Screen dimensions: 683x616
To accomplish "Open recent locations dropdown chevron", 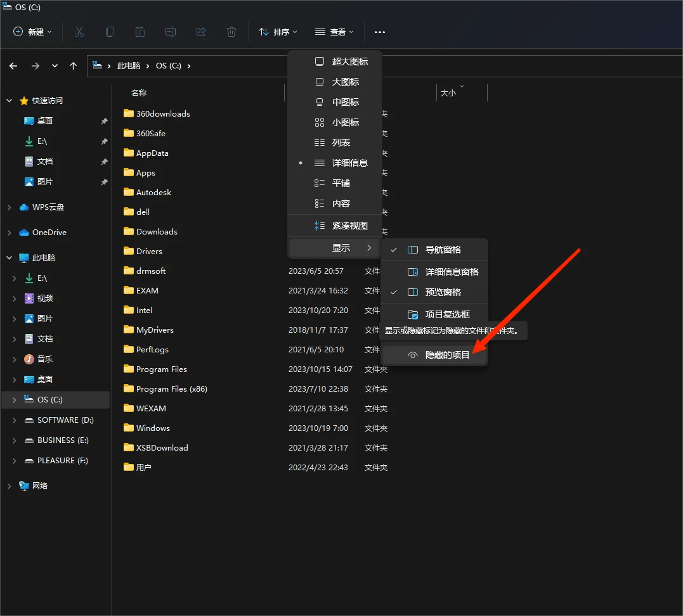I will [55, 66].
